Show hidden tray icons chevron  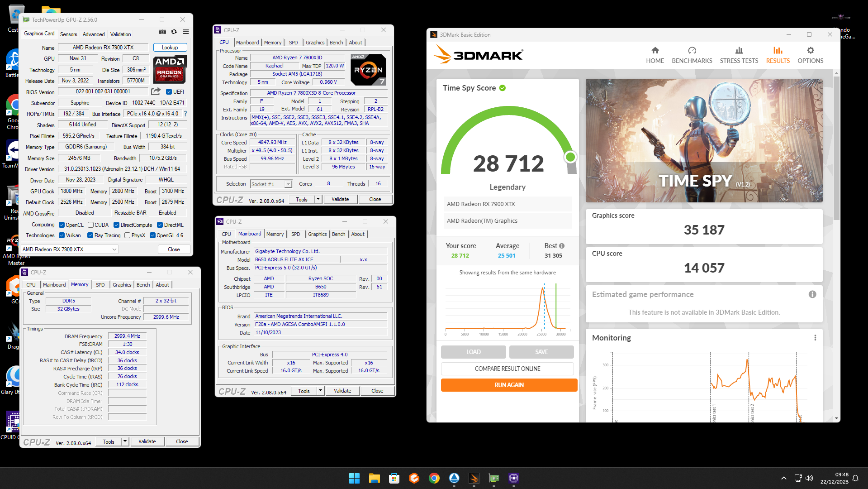click(x=784, y=478)
